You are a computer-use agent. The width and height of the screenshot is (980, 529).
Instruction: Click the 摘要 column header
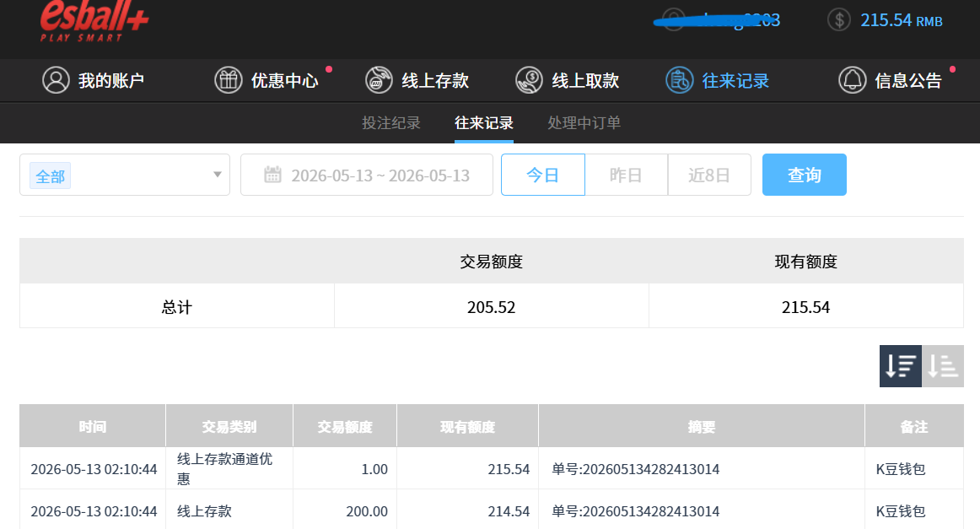[701, 426]
